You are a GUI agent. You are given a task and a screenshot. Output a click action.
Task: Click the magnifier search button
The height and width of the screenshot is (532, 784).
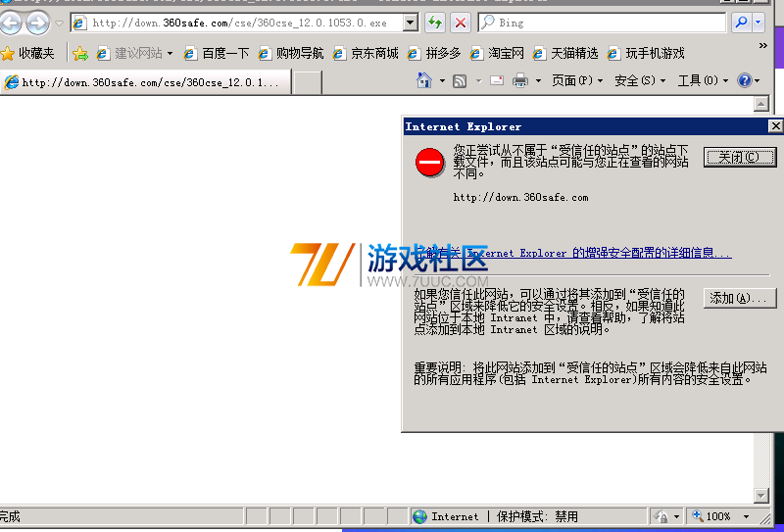[742, 23]
